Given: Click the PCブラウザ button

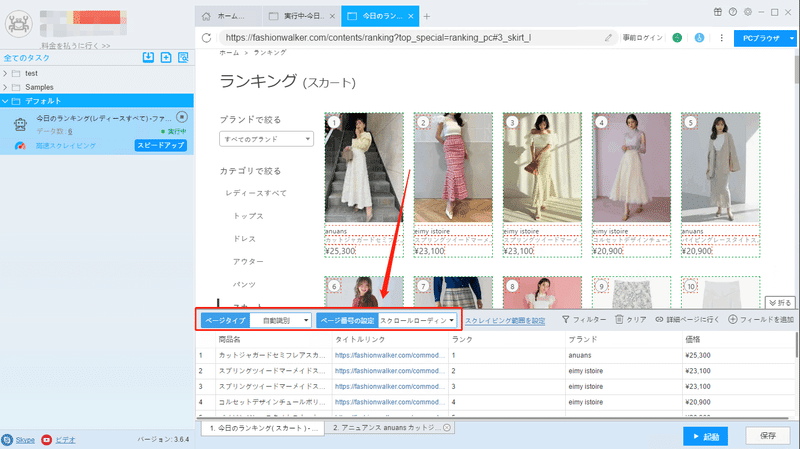Looking at the screenshot, I should (x=761, y=38).
